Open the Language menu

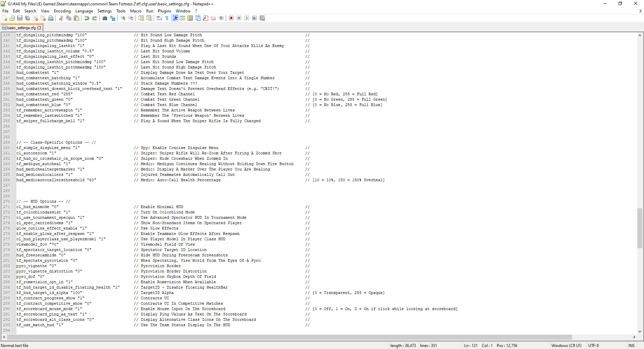(x=84, y=11)
